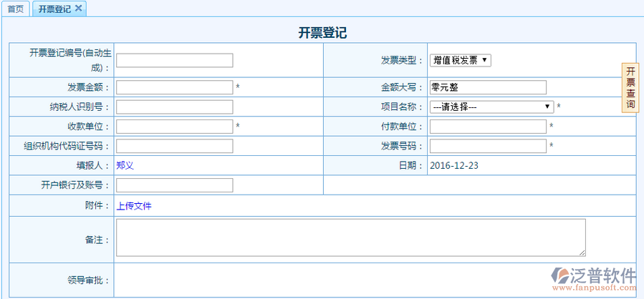Expand the 项目名称 dropdown
Viewport: 644px width, 299px height.
coord(491,107)
